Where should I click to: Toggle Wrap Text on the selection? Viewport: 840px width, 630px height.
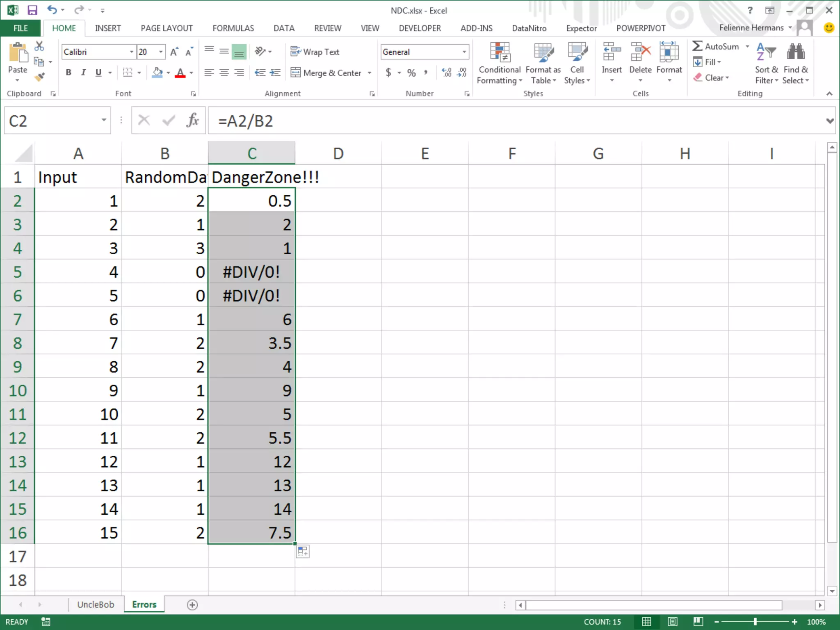pos(315,52)
